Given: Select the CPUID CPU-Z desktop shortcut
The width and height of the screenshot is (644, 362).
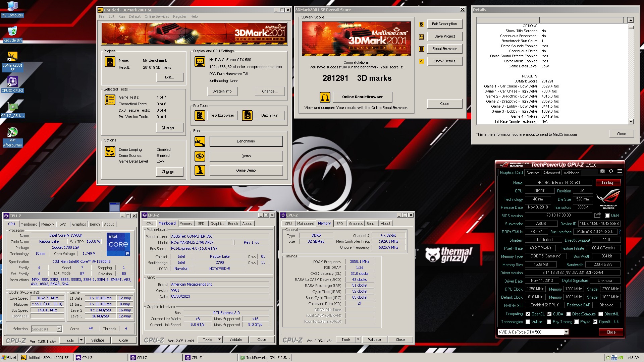Looking at the screenshot, I should pos(12,84).
